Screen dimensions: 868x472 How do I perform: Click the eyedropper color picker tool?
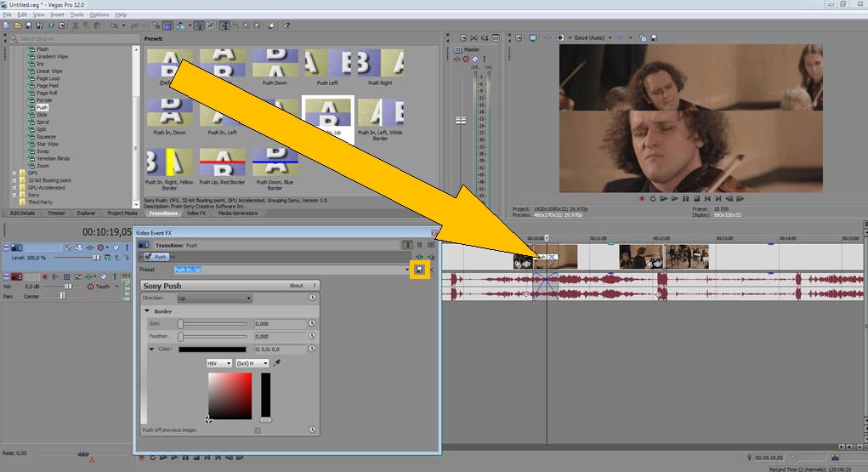point(277,363)
